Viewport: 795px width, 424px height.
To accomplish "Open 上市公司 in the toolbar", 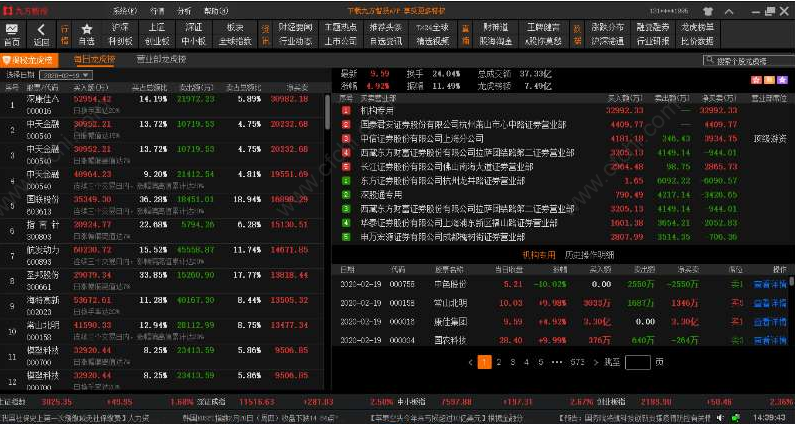I will click(x=340, y=42).
